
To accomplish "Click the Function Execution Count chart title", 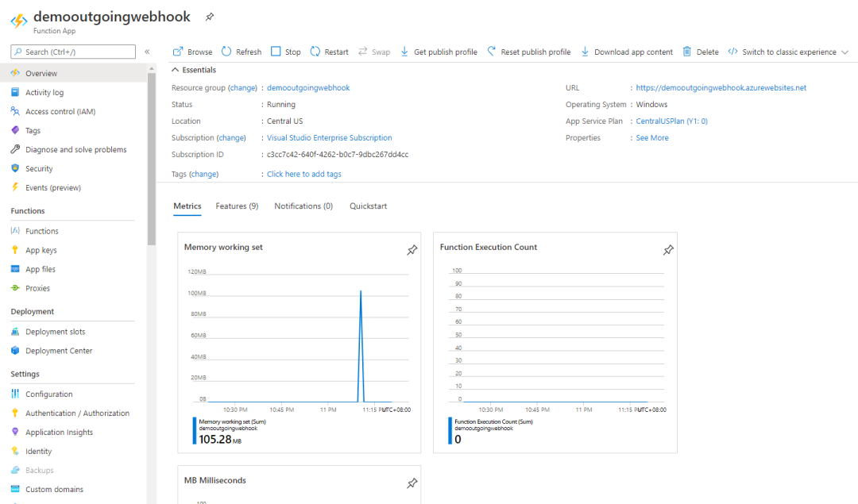I will (488, 247).
